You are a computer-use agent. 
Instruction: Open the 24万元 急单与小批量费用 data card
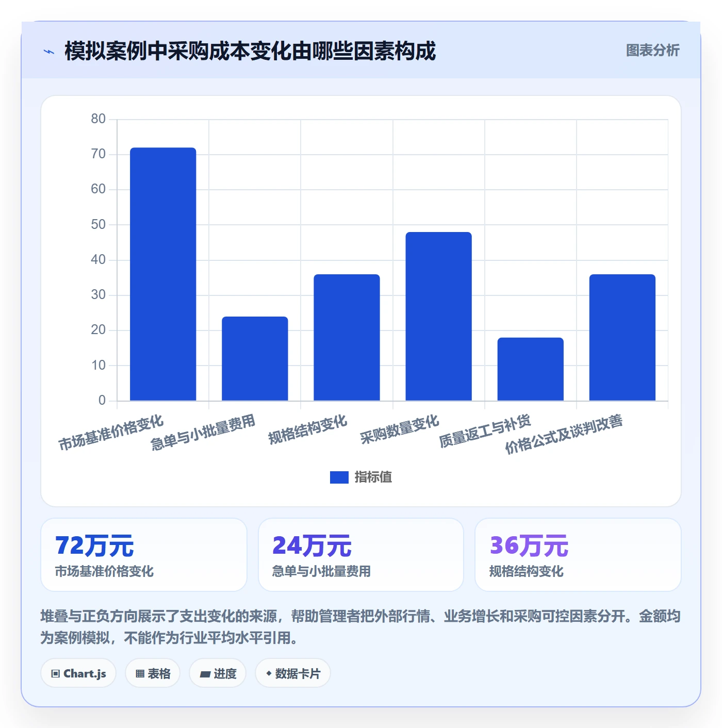(361, 555)
